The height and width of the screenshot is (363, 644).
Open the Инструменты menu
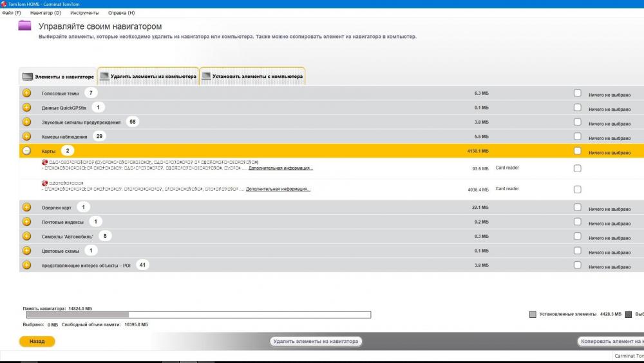click(84, 13)
